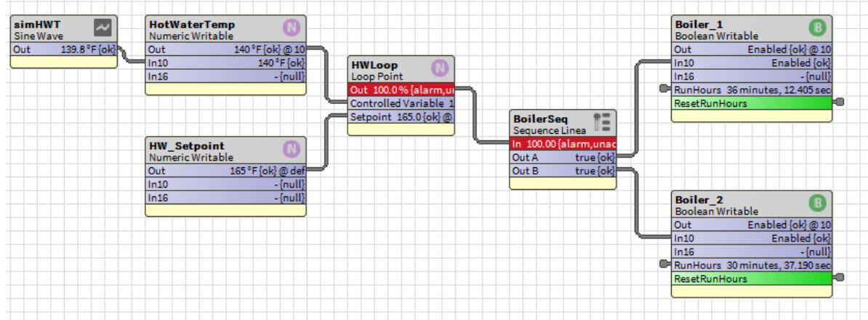The image size is (868, 320).
Task: Click the simHWT Out value row
Action: (64, 49)
